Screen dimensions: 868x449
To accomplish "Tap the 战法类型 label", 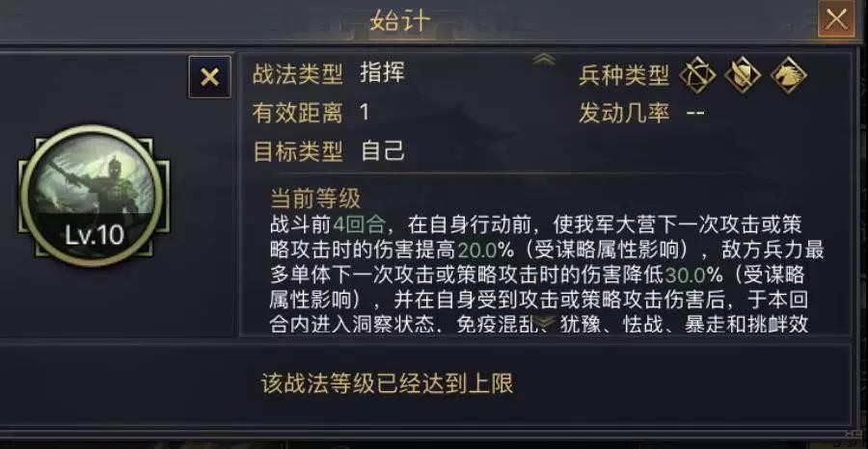I will tap(297, 74).
